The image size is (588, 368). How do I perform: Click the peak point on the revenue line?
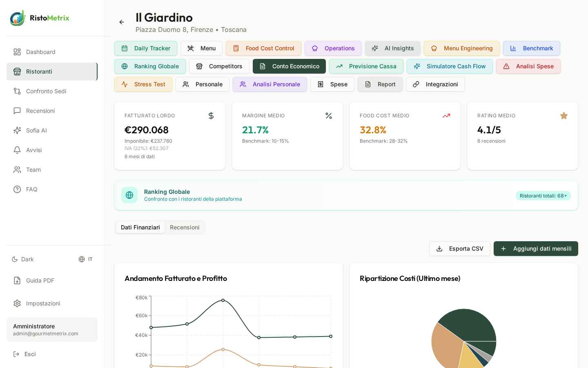coord(223,300)
